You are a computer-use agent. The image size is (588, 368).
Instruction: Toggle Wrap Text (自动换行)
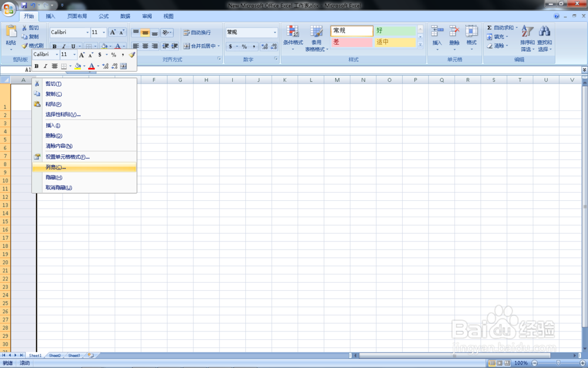[x=197, y=32]
